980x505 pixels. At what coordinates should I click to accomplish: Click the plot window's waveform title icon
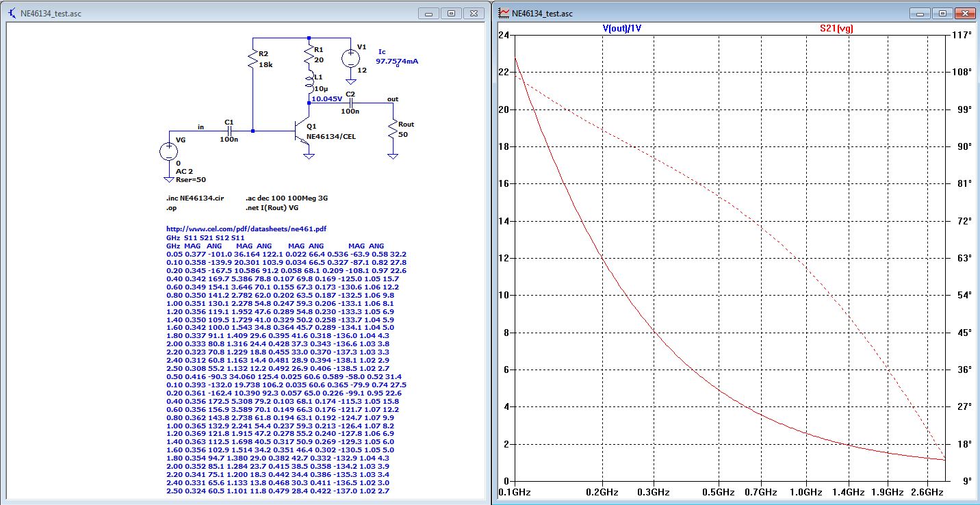point(504,13)
